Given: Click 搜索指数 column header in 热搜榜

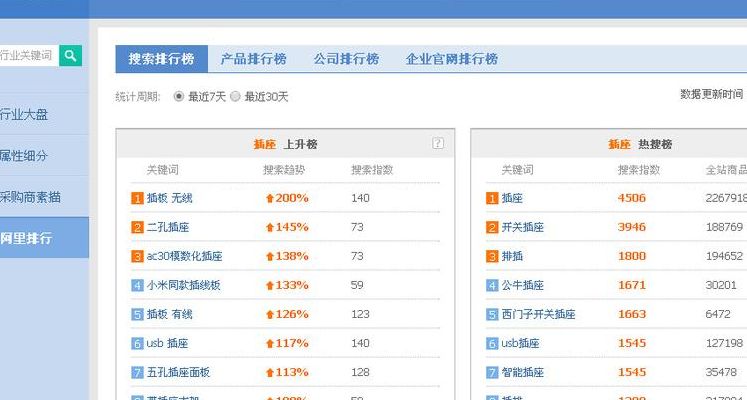Looking at the screenshot, I should [639, 170].
